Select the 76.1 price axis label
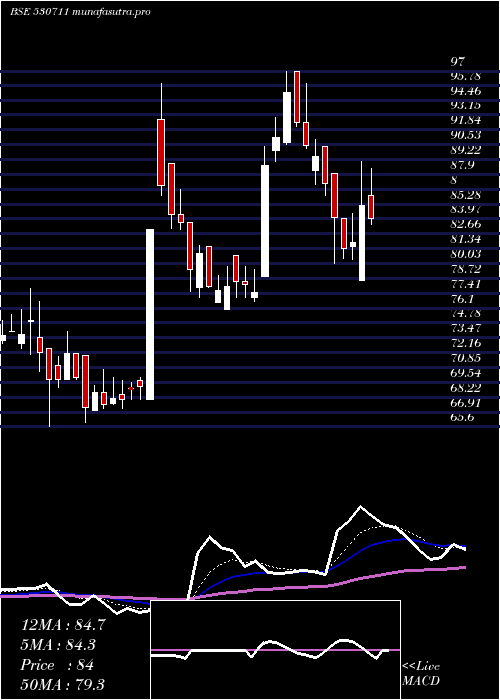 tap(462, 299)
